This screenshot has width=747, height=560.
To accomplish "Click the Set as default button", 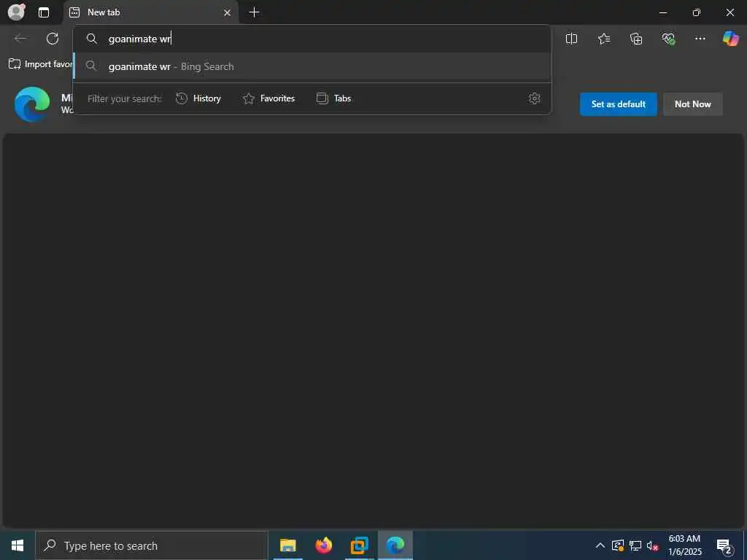I will click(x=618, y=104).
